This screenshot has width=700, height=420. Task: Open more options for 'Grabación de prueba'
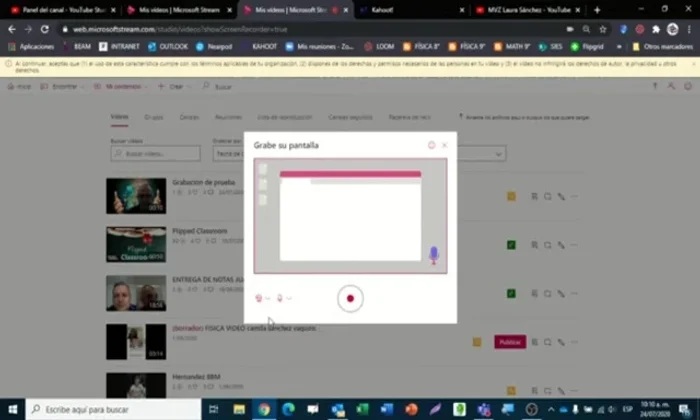point(575,196)
